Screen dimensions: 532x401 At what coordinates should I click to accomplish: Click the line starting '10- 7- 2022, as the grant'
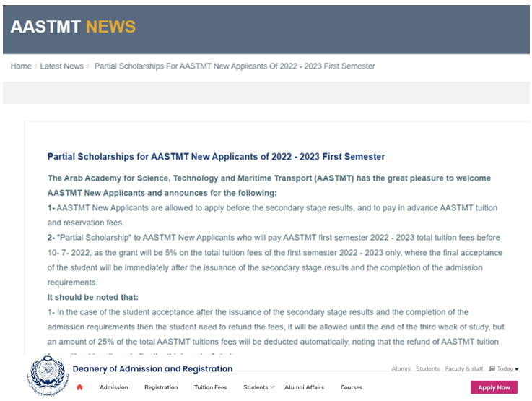coord(275,253)
